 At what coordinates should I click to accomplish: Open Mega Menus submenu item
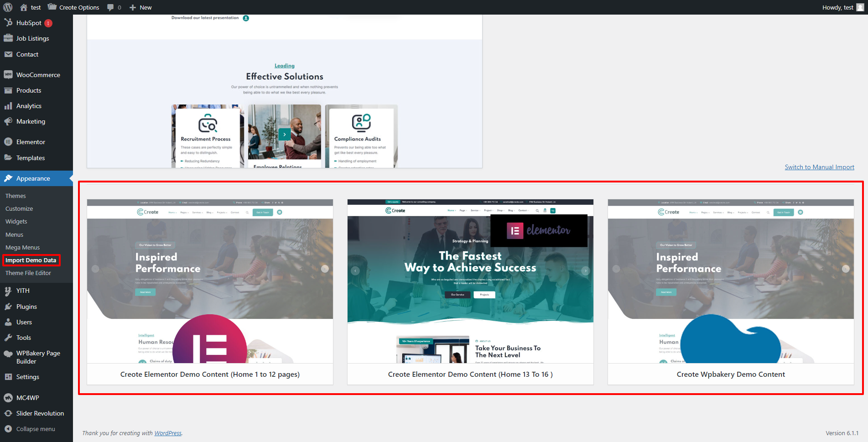coord(22,247)
